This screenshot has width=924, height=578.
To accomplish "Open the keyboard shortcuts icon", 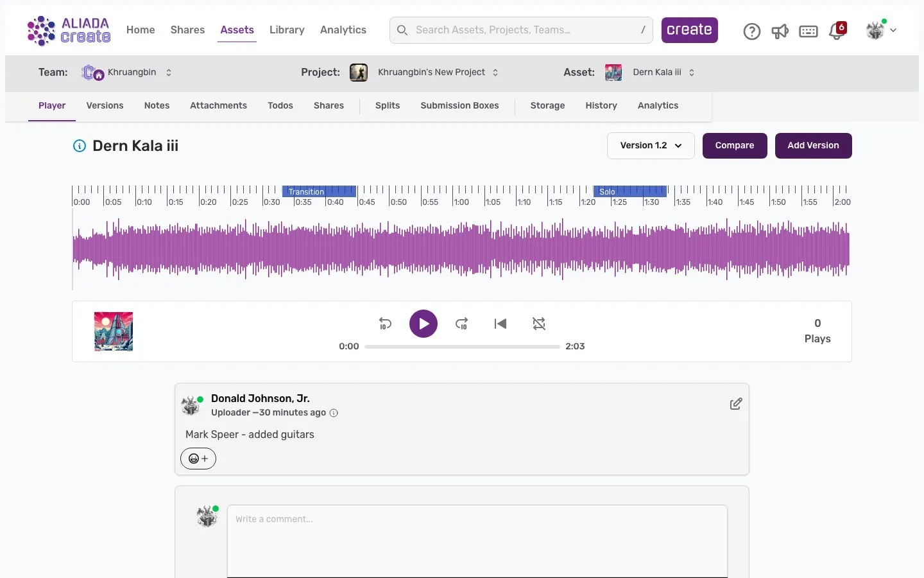I will (808, 30).
